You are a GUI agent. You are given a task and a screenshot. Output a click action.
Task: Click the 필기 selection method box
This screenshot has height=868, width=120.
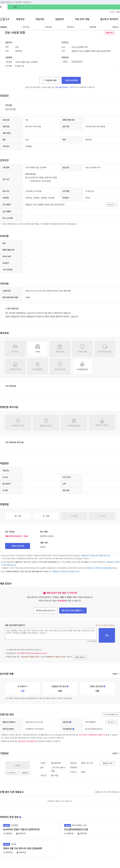tap(74, 516)
